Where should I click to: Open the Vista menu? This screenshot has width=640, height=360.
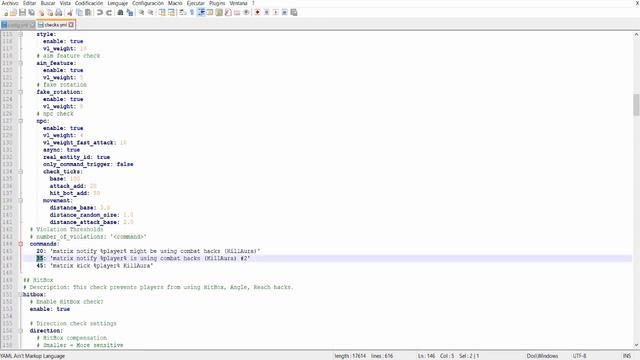65,3
